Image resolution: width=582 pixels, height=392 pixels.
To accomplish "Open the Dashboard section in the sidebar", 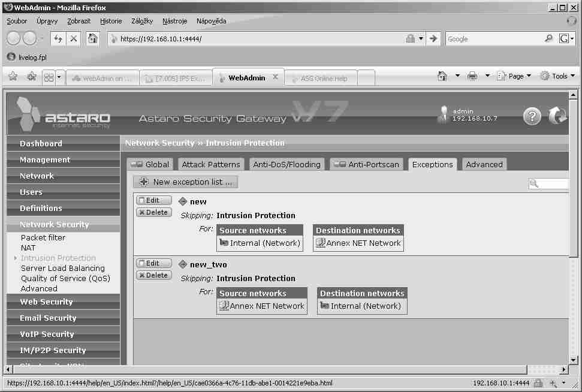I will tap(63, 144).
